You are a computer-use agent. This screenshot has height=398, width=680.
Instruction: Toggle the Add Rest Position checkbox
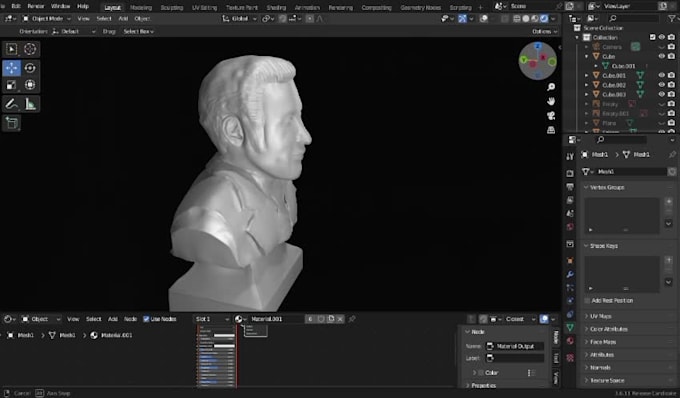[x=587, y=300]
